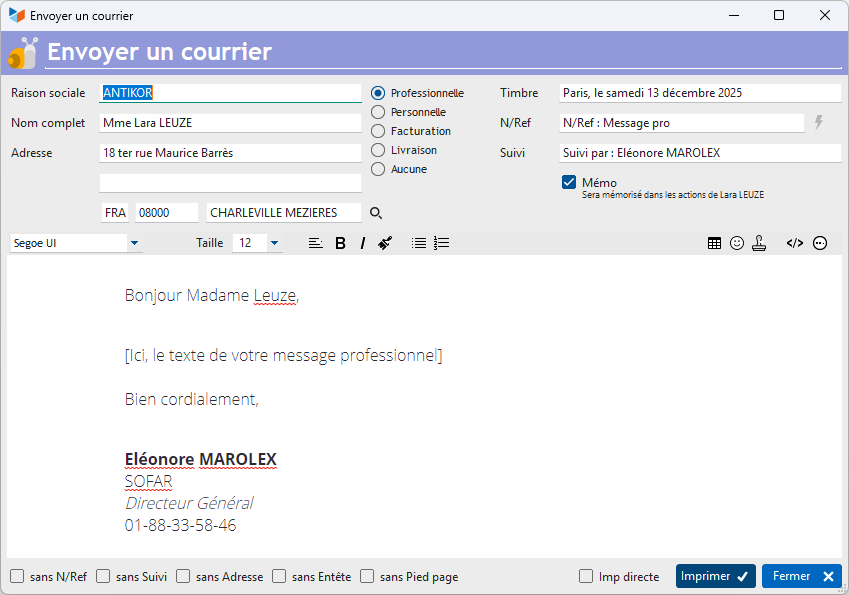Open the Segoe UI font dropdown arrow
The width and height of the screenshot is (849, 595).
click(x=134, y=243)
